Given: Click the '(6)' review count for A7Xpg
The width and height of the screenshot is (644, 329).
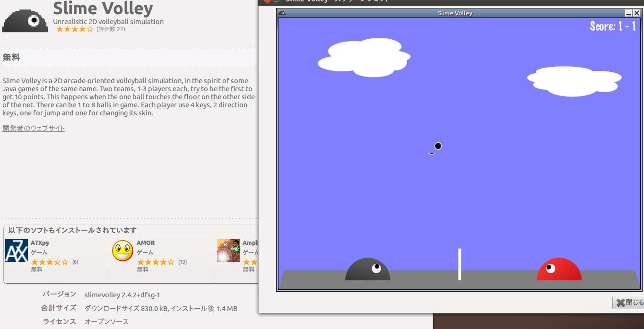Looking at the screenshot, I should [75, 262].
